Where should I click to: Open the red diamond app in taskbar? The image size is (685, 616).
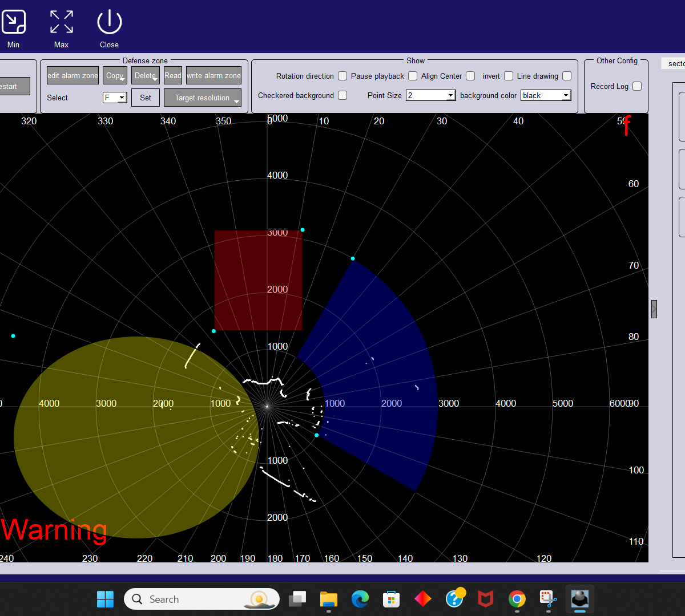(x=423, y=599)
